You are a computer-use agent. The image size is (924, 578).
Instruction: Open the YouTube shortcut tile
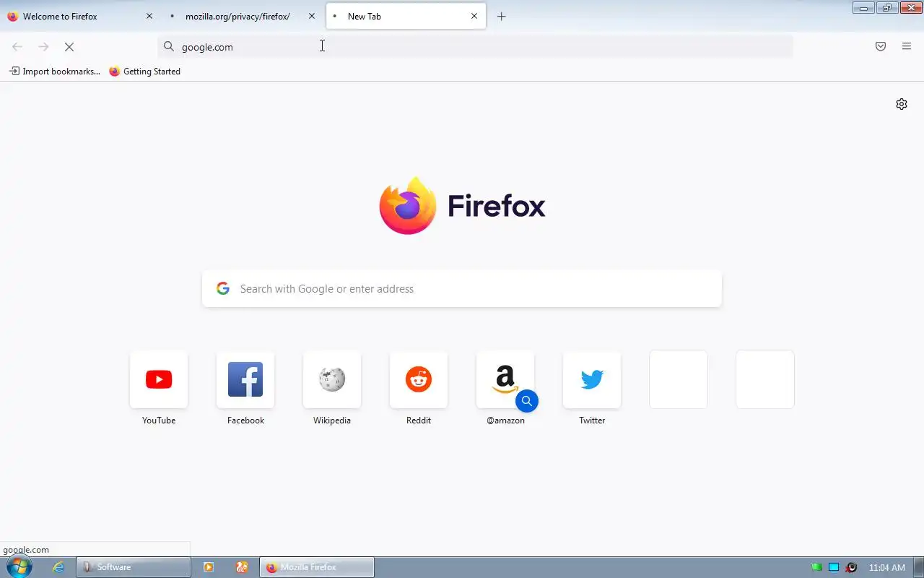click(159, 379)
